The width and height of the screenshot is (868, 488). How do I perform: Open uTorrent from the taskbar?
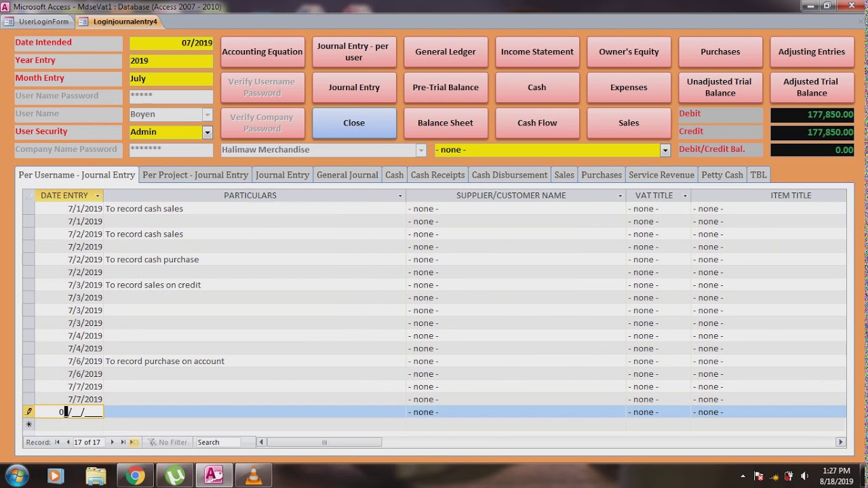(x=175, y=476)
